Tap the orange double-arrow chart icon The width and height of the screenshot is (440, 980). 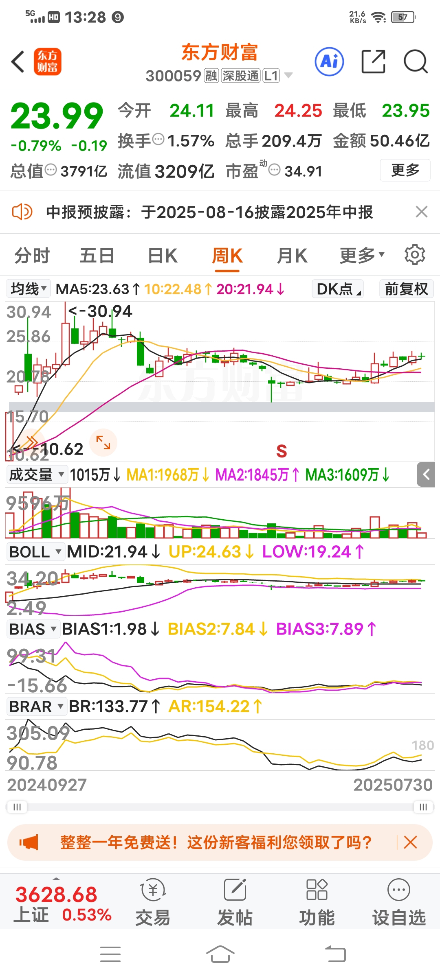[31, 442]
